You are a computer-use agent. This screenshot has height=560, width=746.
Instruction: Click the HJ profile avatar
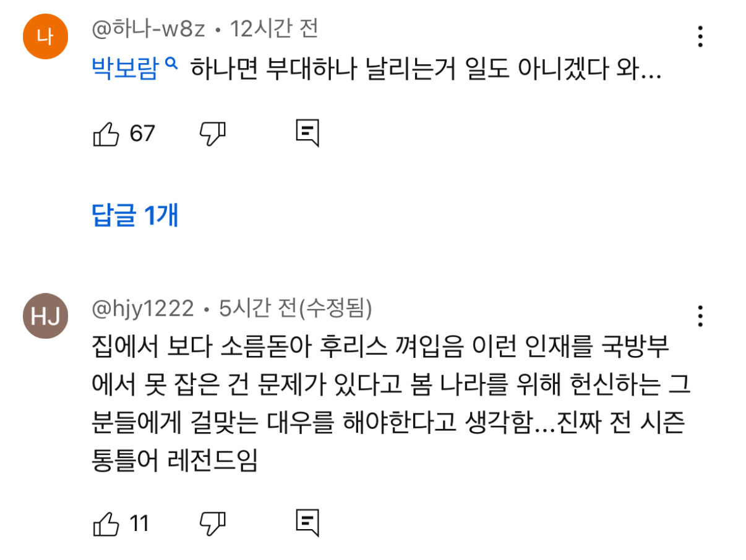tap(46, 316)
